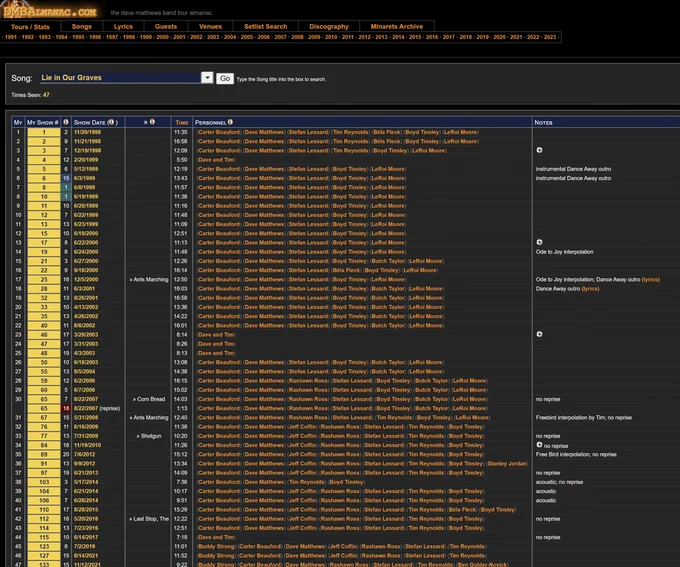The width and height of the screenshot is (680, 567).
Task: Click Carter Beauford in the 11/20/1998 row
Action: click(219, 132)
